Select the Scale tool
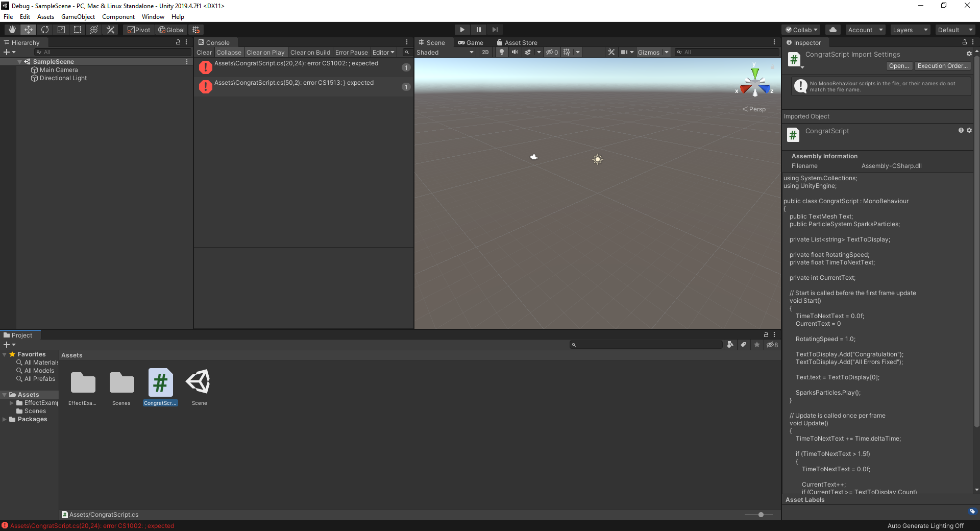The image size is (980, 531). tap(61, 30)
